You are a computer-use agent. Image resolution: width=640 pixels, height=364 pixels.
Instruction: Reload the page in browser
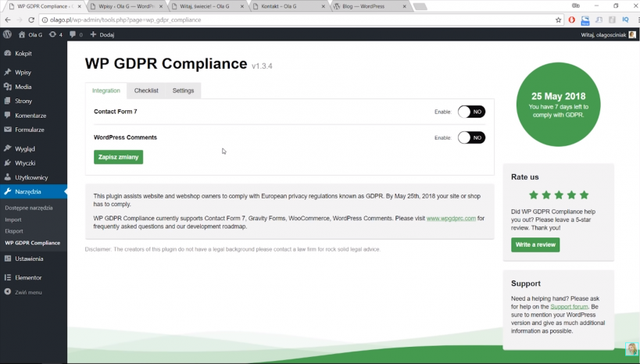[31, 20]
